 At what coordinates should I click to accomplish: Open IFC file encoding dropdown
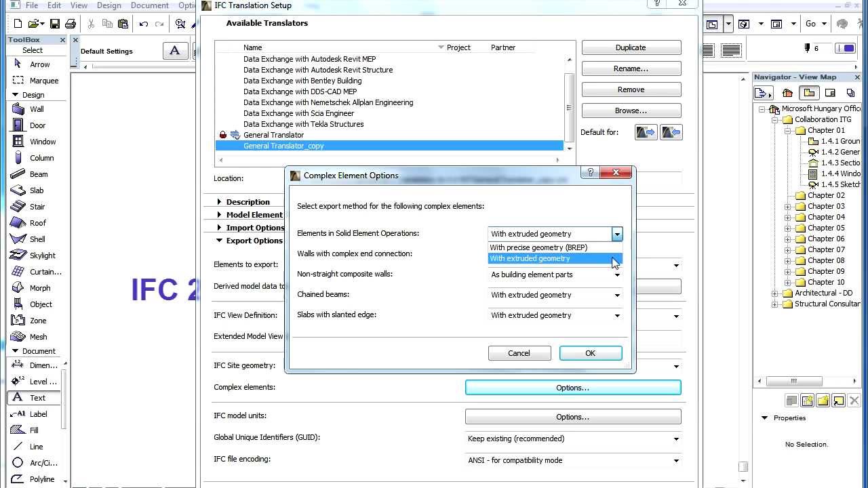(x=573, y=460)
